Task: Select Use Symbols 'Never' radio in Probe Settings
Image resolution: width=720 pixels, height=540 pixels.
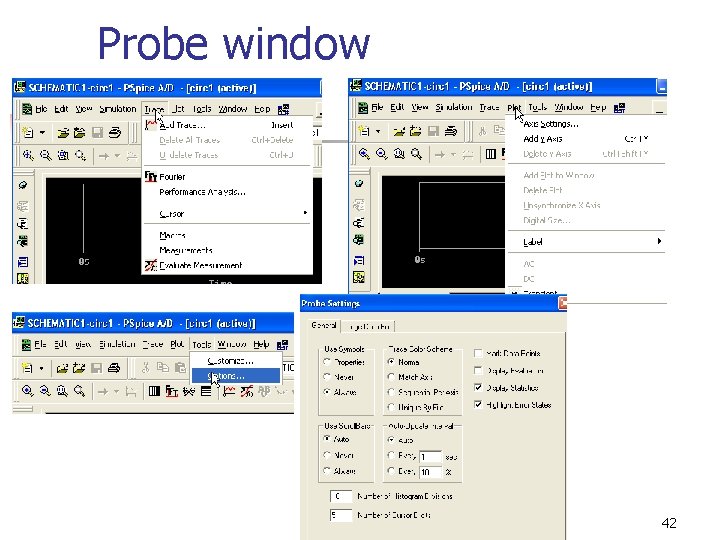Action: pos(327,377)
